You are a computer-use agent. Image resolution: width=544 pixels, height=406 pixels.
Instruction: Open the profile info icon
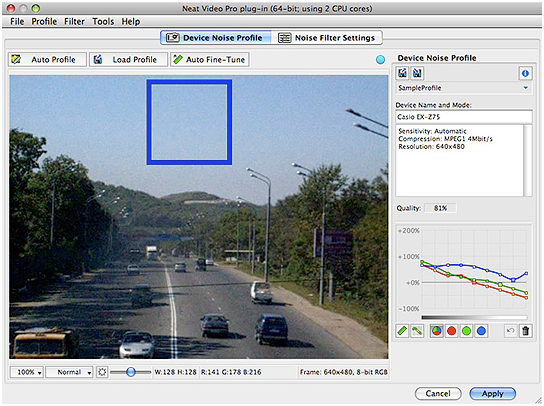coord(525,73)
